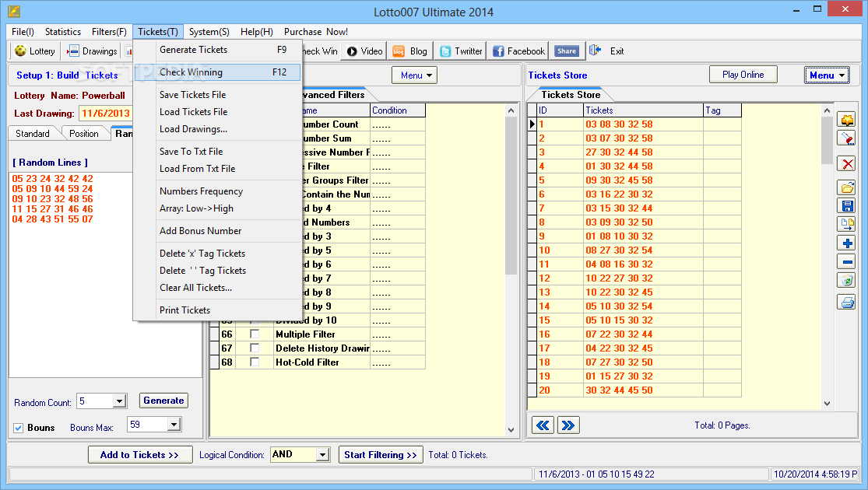Click Start Filtering >> button

click(x=381, y=454)
